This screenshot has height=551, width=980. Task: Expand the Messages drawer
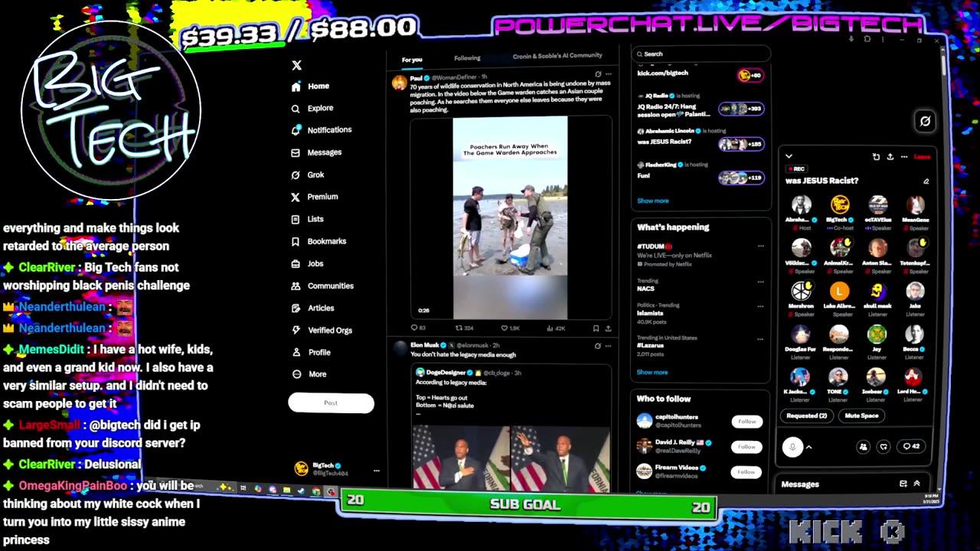[x=916, y=484]
